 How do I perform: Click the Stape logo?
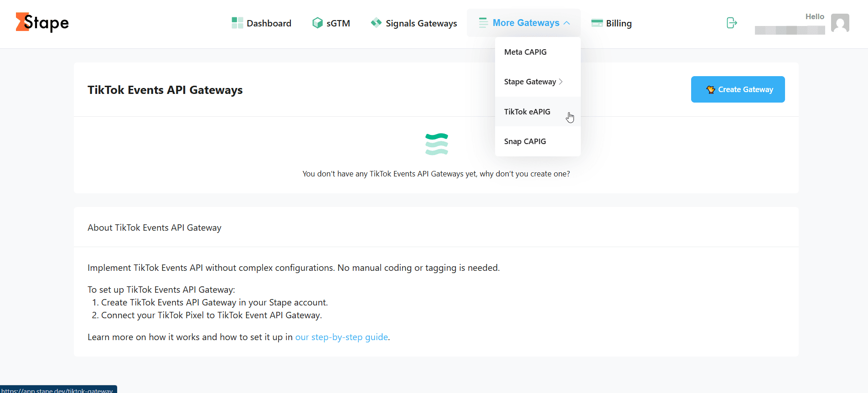click(x=42, y=22)
